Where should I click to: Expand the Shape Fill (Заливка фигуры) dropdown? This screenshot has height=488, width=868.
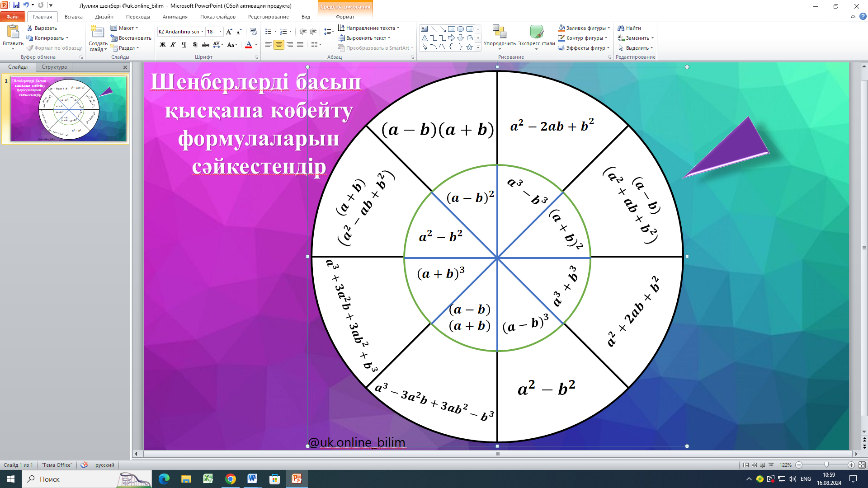click(609, 28)
